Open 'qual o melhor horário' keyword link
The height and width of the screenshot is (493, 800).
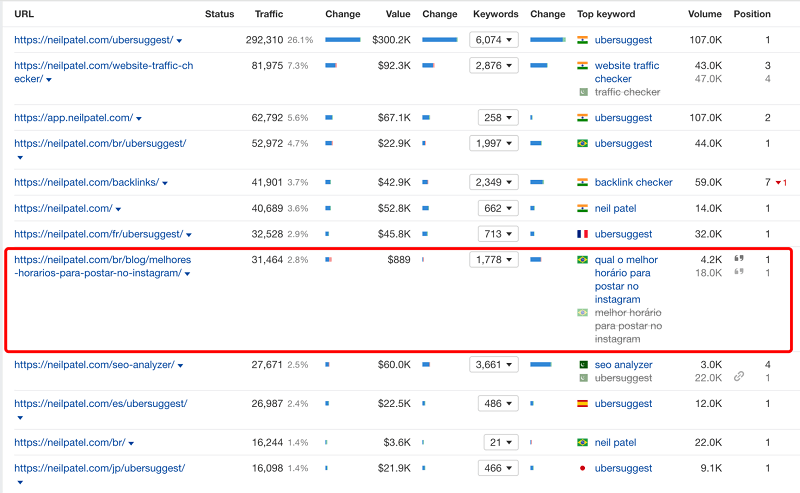click(626, 280)
